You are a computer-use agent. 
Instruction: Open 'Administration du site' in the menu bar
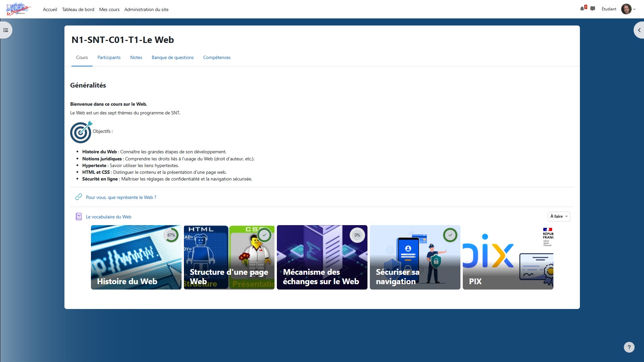[146, 9]
